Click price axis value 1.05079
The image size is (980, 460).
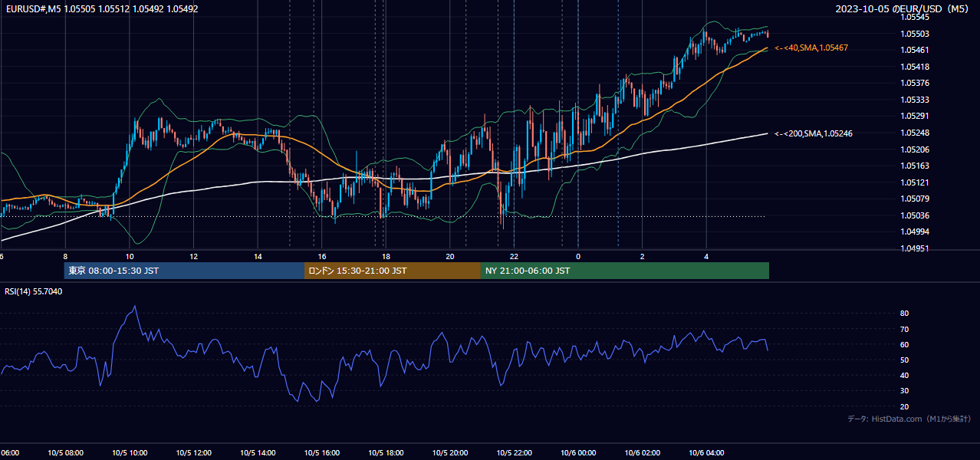pos(915,199)
